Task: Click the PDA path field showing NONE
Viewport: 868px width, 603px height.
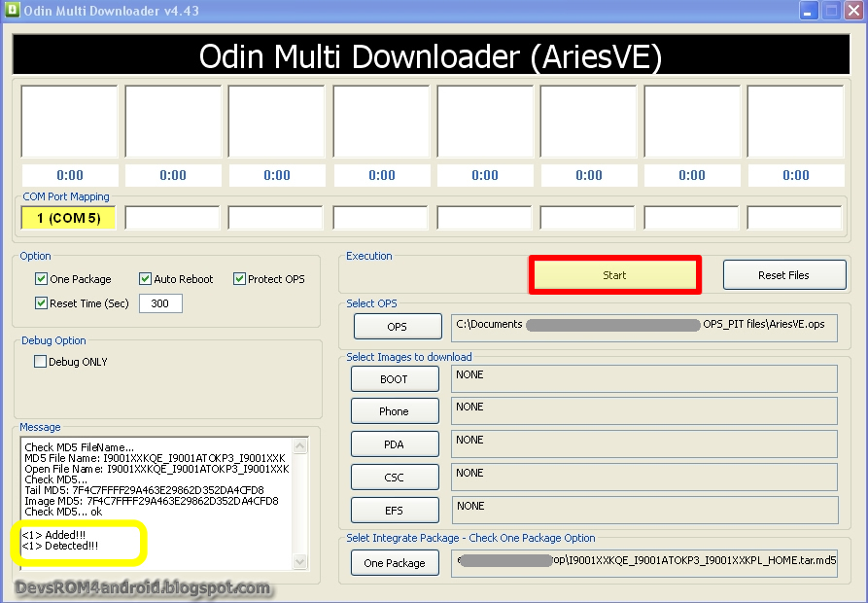Action: pos(644,444)
